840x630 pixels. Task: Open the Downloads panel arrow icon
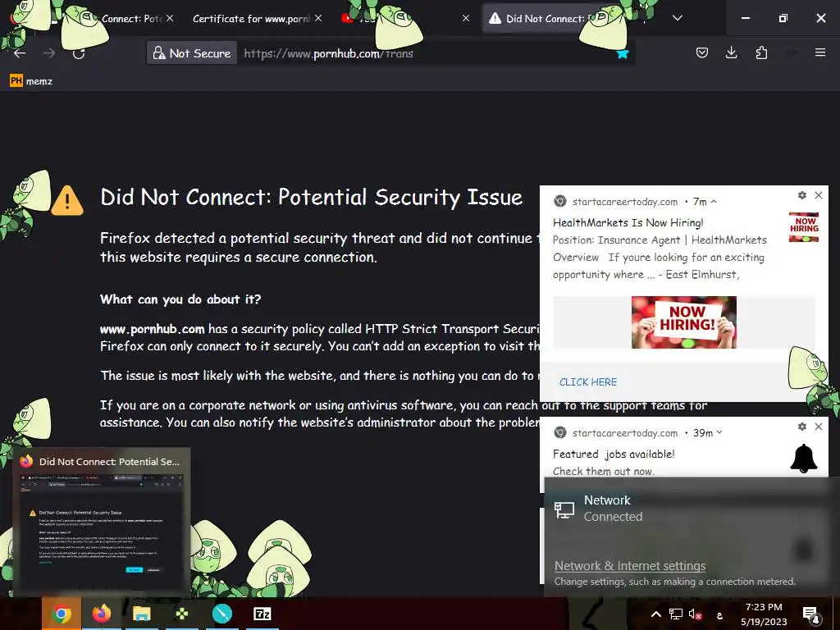click(731, 52)
